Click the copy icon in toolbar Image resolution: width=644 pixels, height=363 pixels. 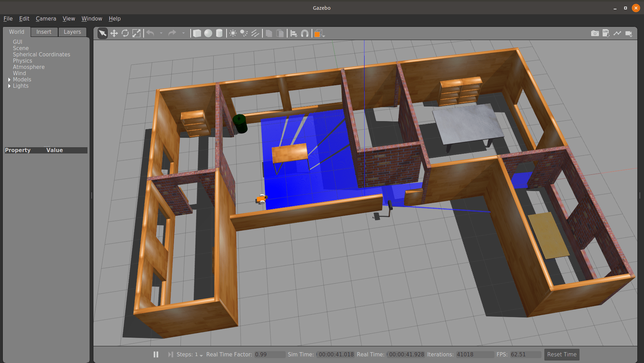coord(269,33)
